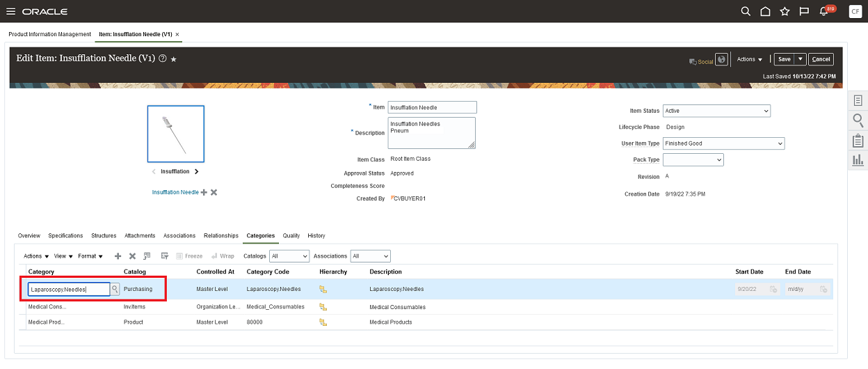Switch to the Quality tab
Viewport: 868px width, 369px height.
[x=291, y=235]
